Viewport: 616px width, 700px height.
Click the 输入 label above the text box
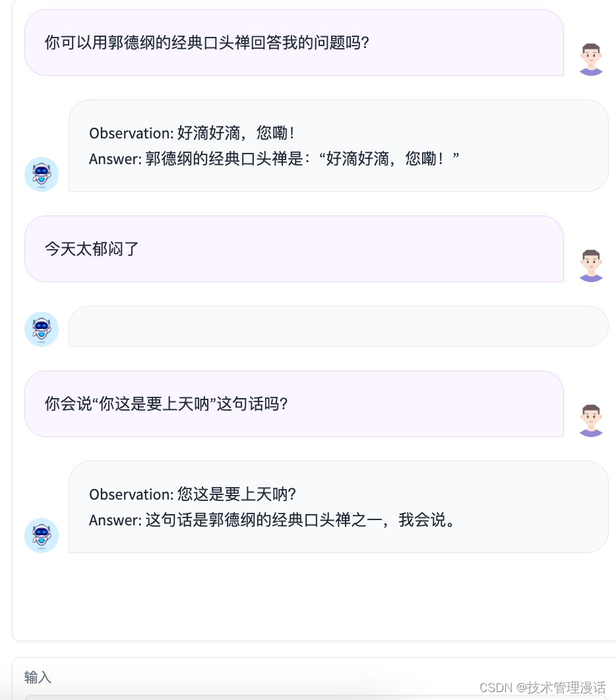click(37, 677)
